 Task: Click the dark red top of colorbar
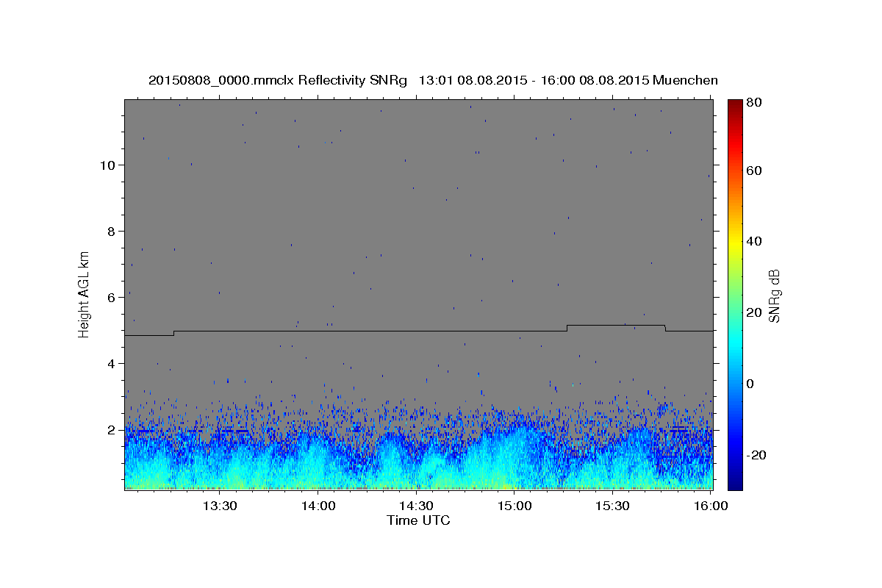pyautogui.click(x=735, y=105)
